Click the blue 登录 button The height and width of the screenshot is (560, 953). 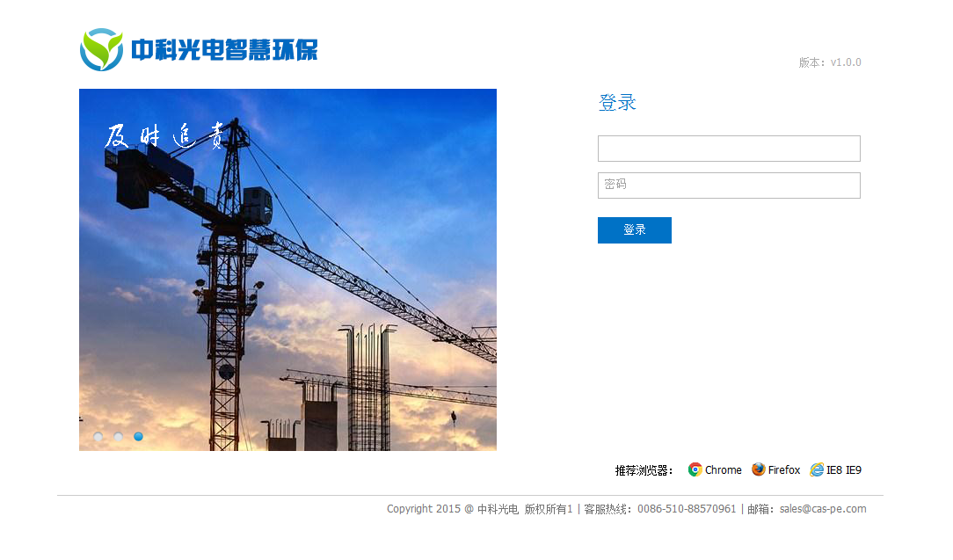click(x=635, y=230)
